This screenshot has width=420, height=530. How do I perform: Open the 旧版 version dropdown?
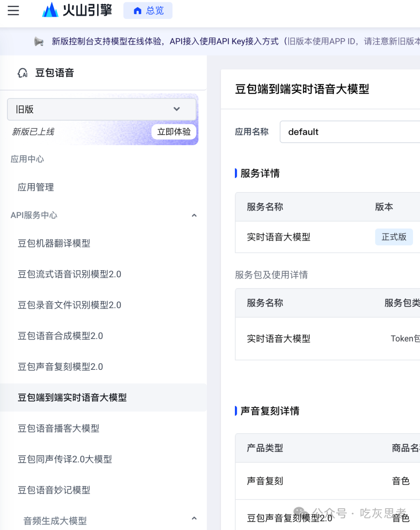point(101,109)
